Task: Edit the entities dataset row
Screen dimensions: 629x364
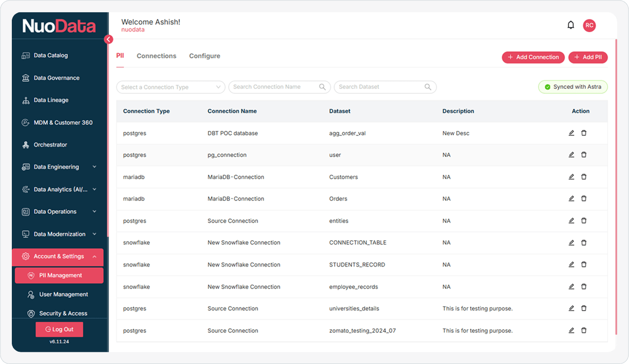Action: tap(571, 220)
